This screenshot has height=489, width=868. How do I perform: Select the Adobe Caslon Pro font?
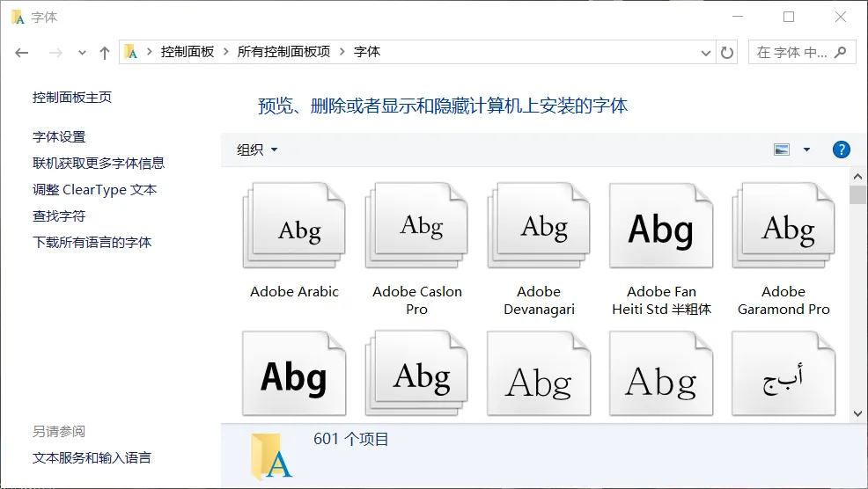(416, 227)
